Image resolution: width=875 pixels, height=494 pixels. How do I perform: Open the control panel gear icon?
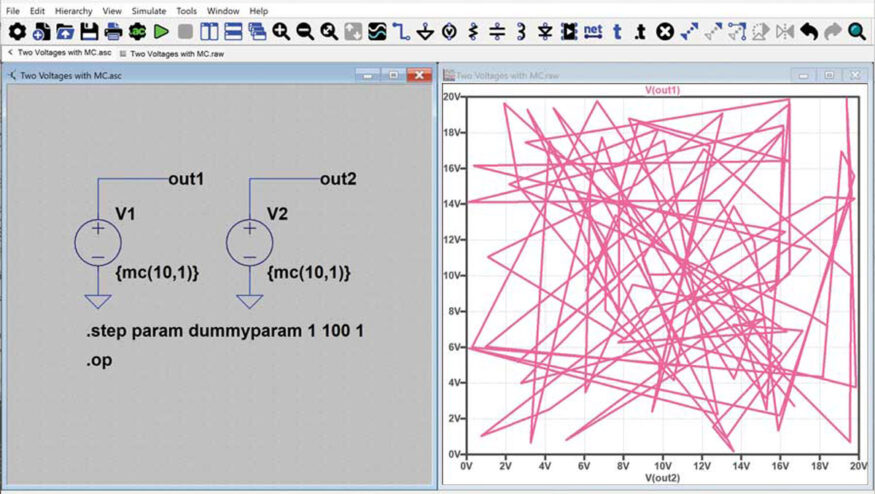point(16,32)
